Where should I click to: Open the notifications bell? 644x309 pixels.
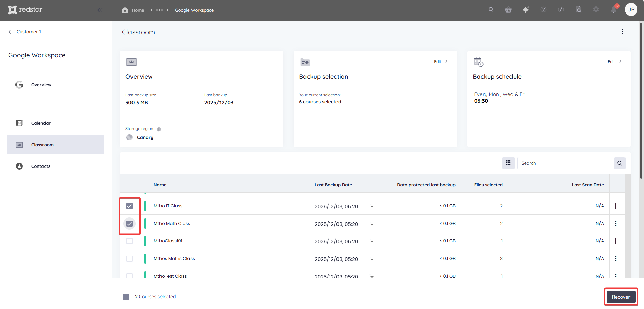click(614, 10)
